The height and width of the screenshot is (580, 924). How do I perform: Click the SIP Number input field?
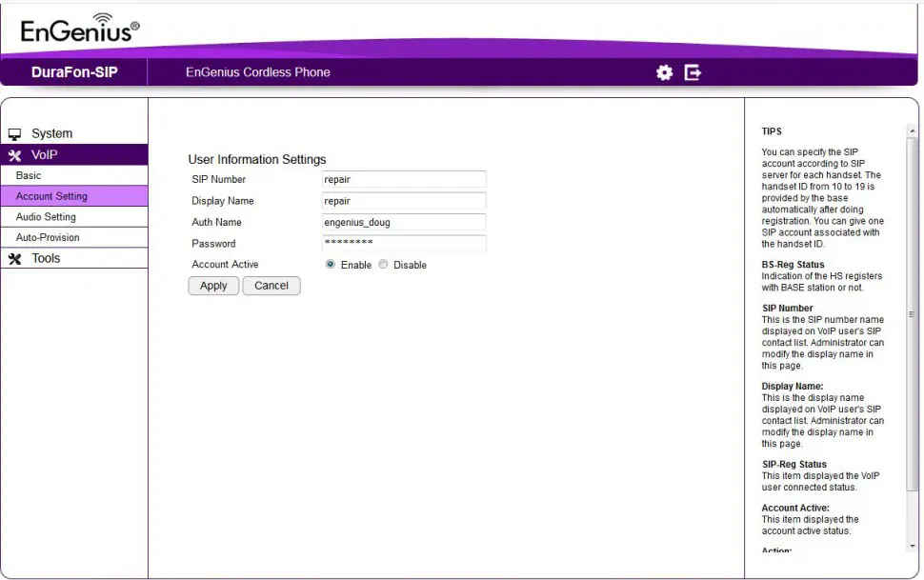[x=404, y=179]
